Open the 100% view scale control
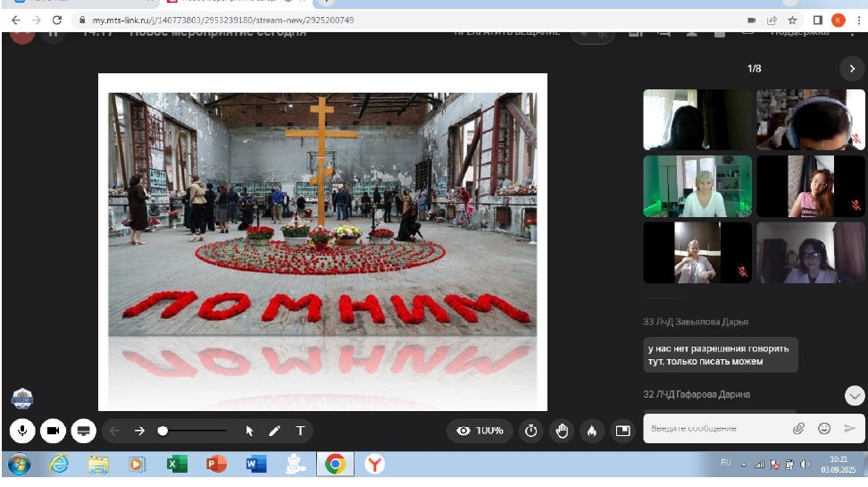868x487 pixels. (x=480, y=431)
